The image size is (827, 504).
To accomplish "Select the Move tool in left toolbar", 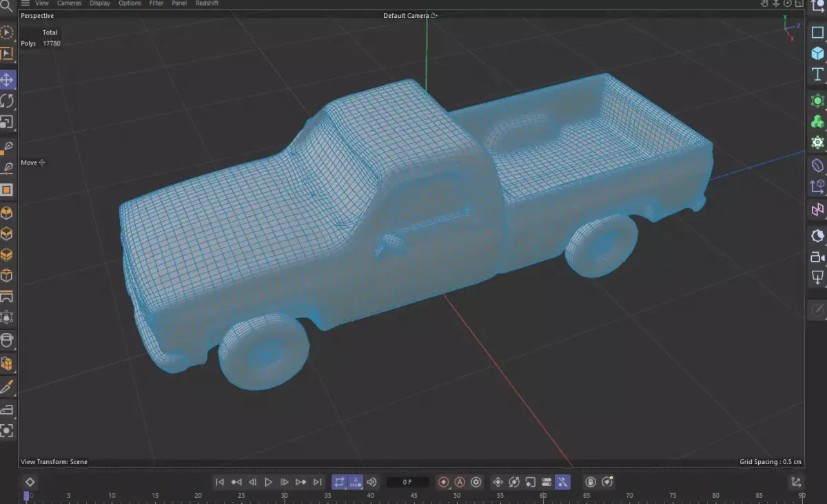I will point(7,80).
